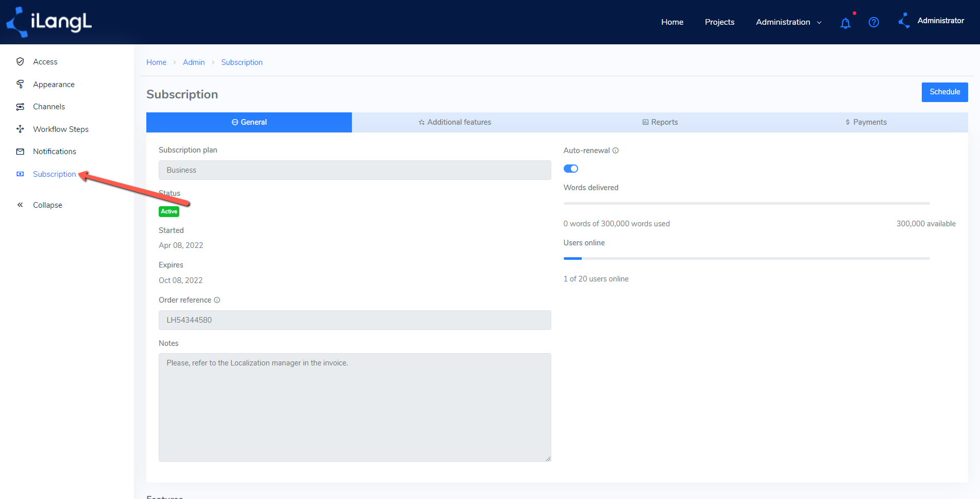Click the Access shield icon
This screenshot has width=980, height=499.
tap(20, 61)
